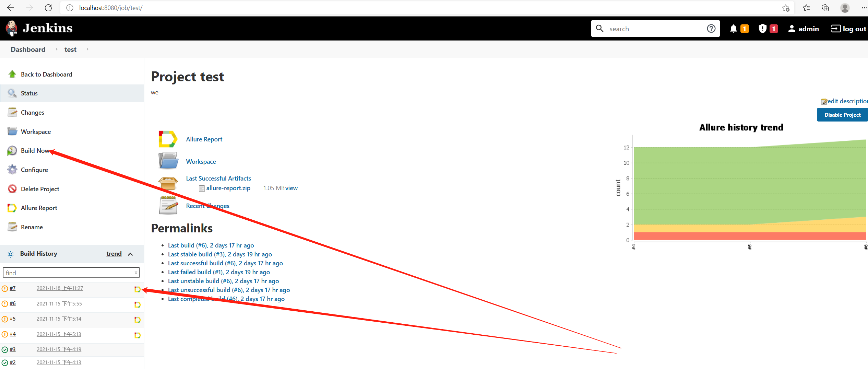The width and height of the screenshot is (868, 369).
Task: Open browser favorites star list
Action: [806, 8]
